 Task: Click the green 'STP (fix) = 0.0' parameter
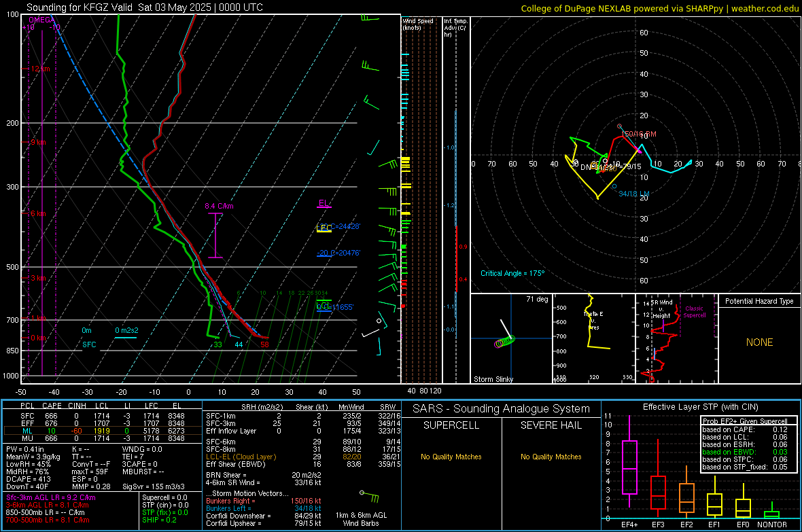[x=164, y=512]
